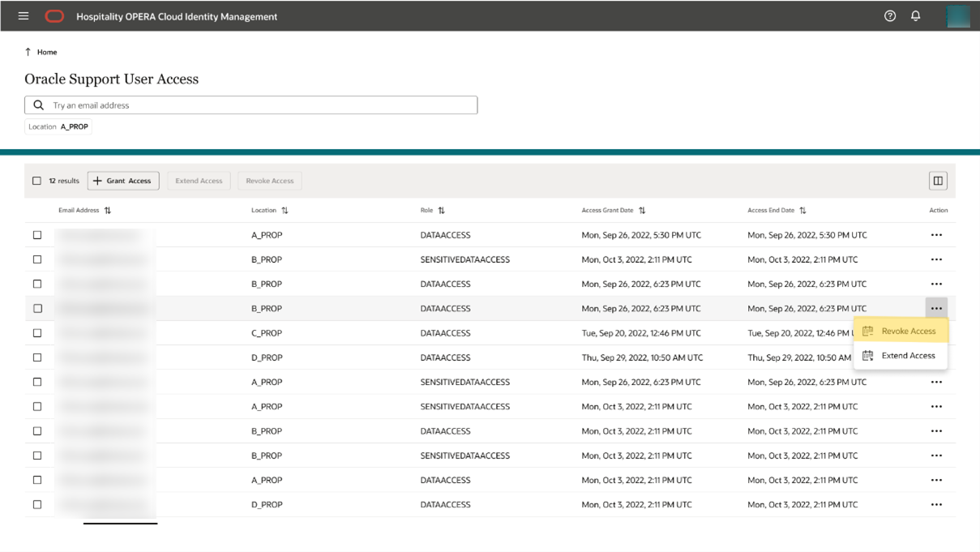Check the checkbox for the D_PROP DATAACCESS row
This screenshot has width=980, height=552.
click(x=36, y=357)
